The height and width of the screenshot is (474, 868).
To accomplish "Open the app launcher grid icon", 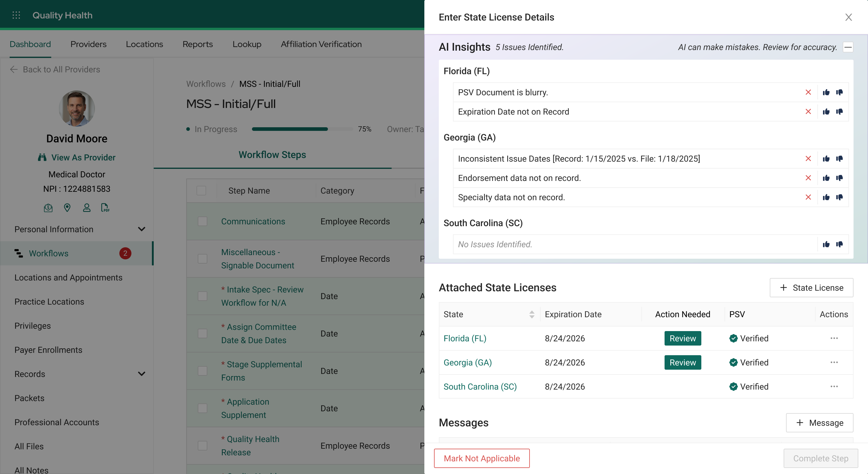I will click(x=16, y=15).
